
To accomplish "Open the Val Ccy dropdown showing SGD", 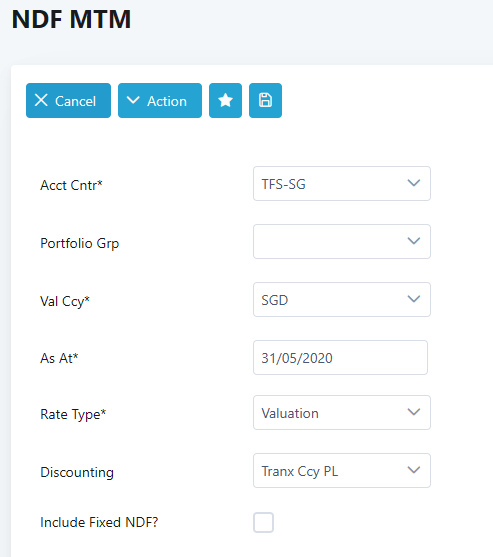I will click(342, 299).
